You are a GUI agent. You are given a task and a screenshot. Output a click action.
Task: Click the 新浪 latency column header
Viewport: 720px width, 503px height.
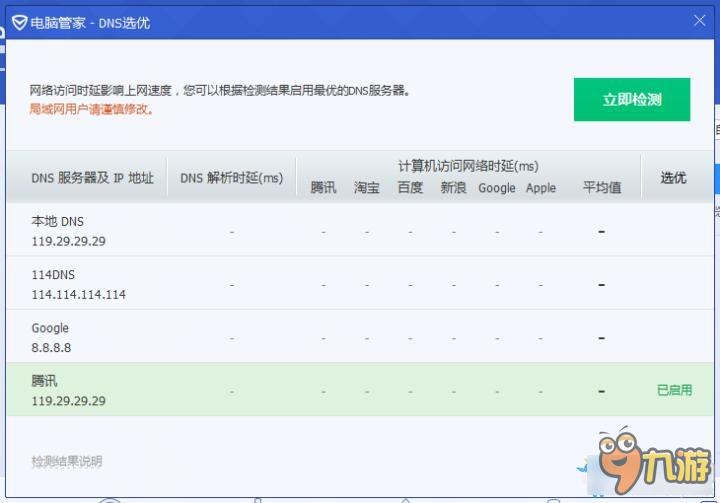point(454,187)
